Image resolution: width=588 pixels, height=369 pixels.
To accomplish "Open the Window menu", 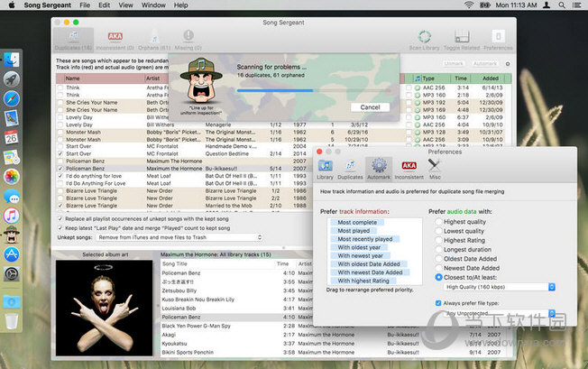I will tap(153, 5).
